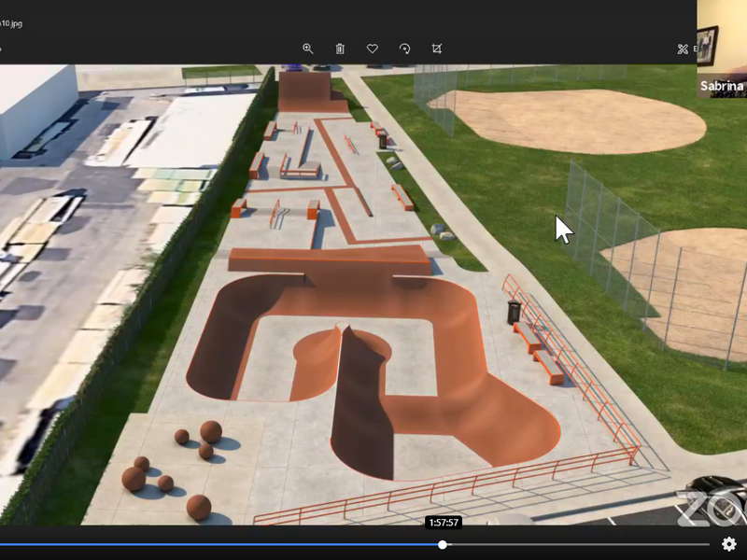The width and height of the screenshot is (747, 560).
Task: Click the zoom magnifier icon in Photos toolbar
Action: 307,49
